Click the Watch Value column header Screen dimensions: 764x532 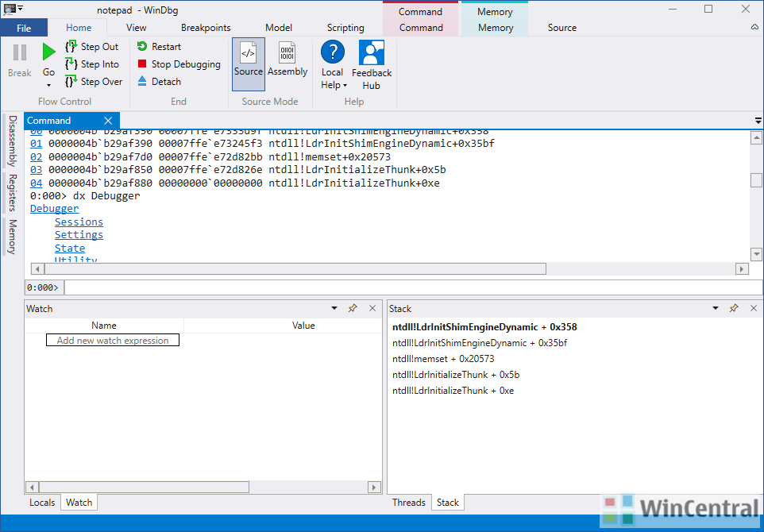click(303, 326)
